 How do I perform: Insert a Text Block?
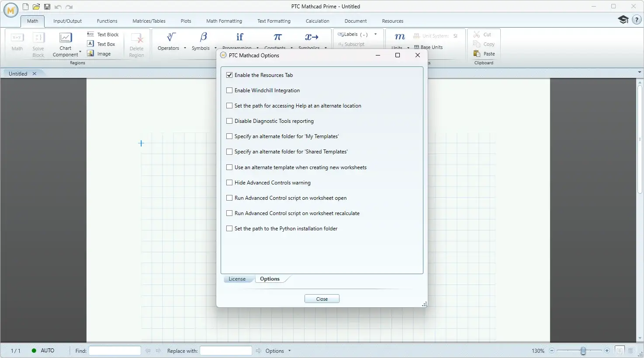click(x=103, y=35)
